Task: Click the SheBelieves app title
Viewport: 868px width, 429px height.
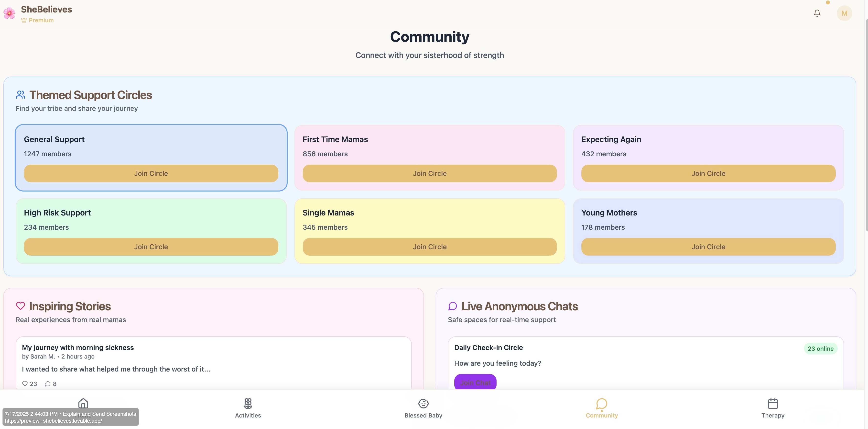Action: [46, 10]
